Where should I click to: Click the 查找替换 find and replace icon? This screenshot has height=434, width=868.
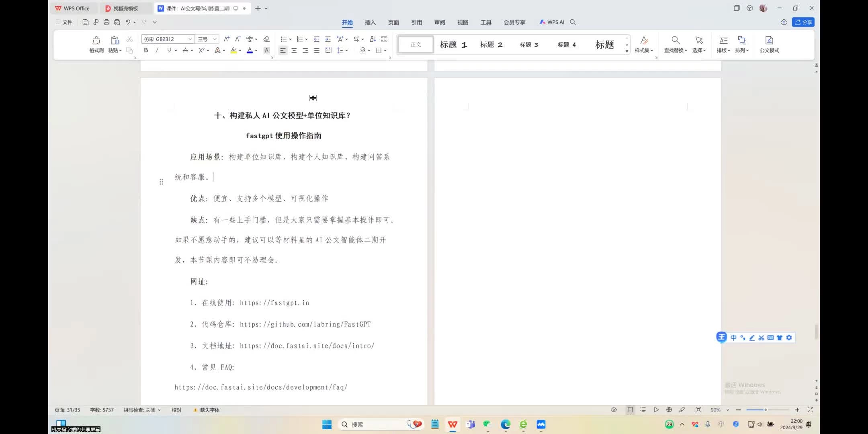pos(675,44)
